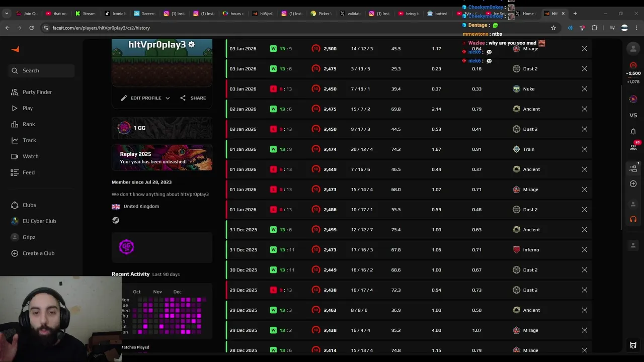Image resolution: width=644 pixels, height=362 pixels.
Task: Click the 2,500 ELO level icon
Action: (633, 66)
